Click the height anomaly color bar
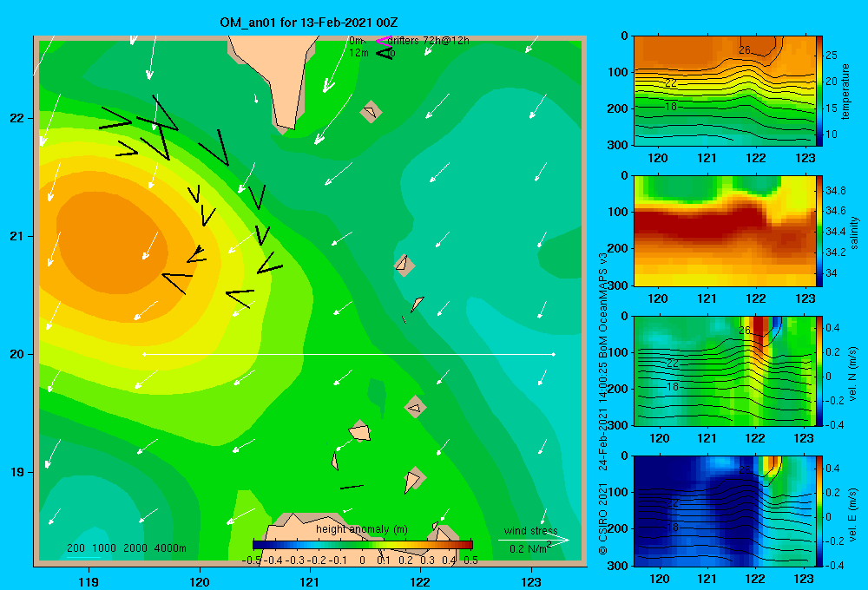Screen dimensions: 868x590 point(363,545)
